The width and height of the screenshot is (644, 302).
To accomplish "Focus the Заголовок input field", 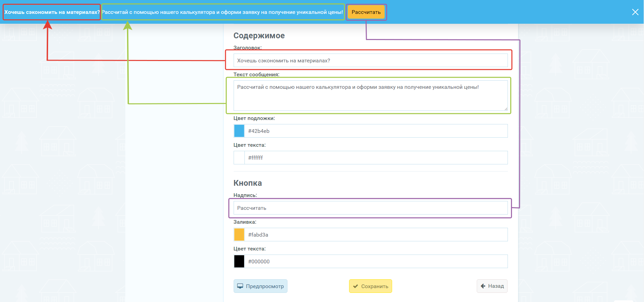I will coord(370,60).
